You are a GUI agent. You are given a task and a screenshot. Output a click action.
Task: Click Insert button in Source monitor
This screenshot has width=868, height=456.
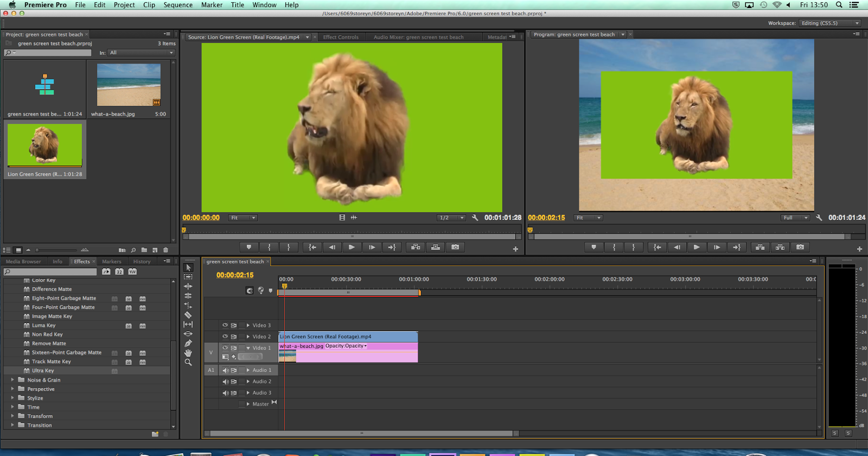pos(416,247)
